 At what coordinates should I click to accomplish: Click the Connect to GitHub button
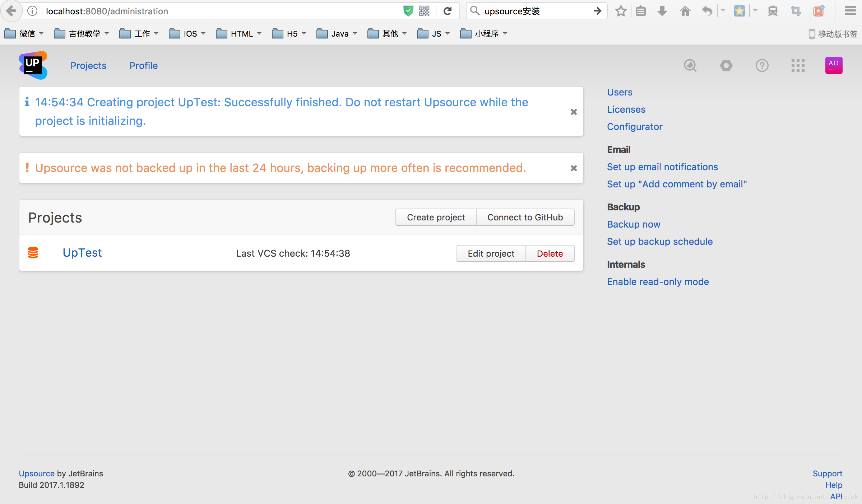pyautogui.click(x=525, y=217)
